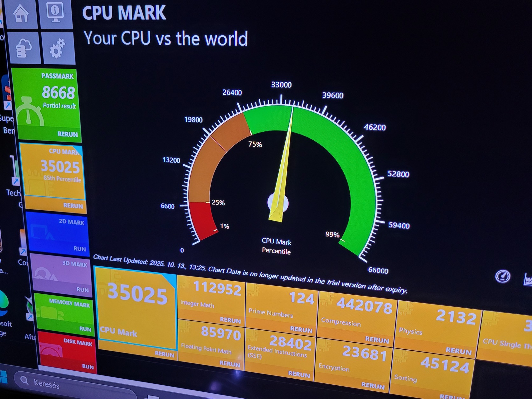Click the Physics score 2132
The image size is (532, 399).
(x=456, y=317)
